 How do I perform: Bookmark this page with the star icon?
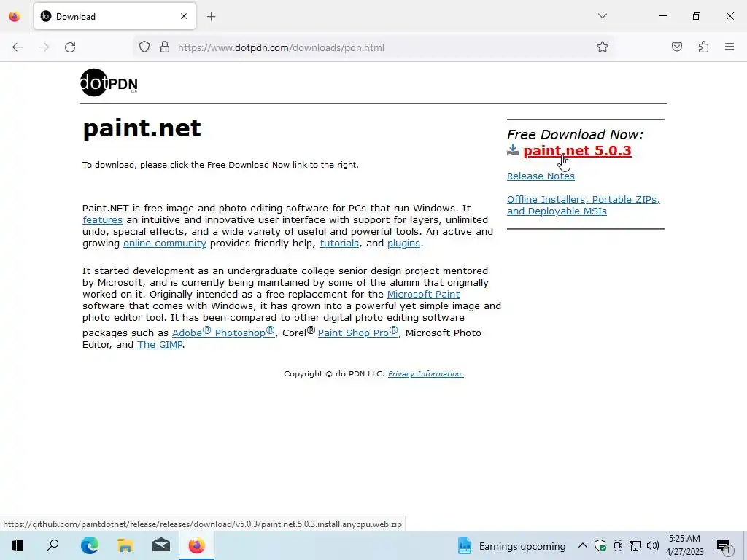(602, 47)
